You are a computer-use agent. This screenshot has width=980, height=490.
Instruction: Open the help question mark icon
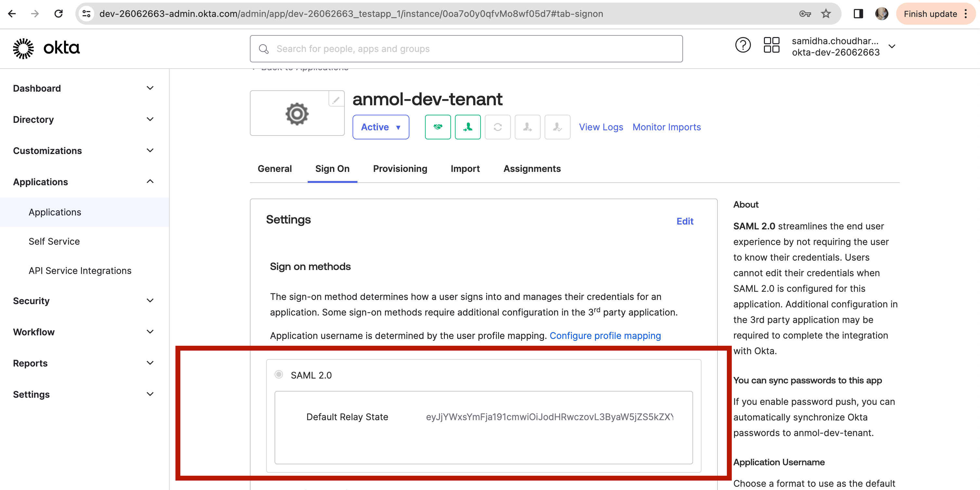pos(743,45)
